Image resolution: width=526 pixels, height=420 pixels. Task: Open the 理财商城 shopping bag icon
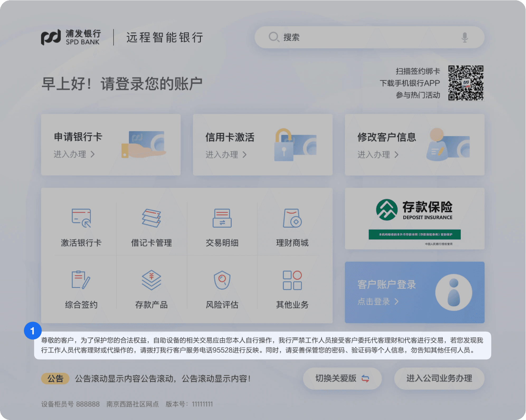tap(292, 218)
